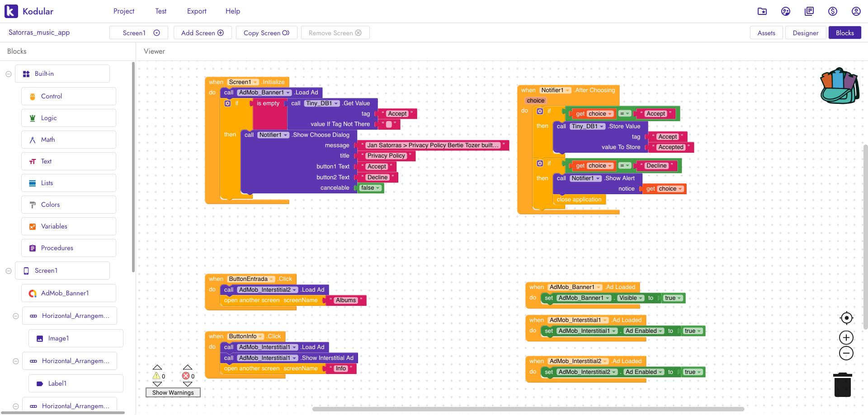Click the Show Warnings button

coord(173,392)
